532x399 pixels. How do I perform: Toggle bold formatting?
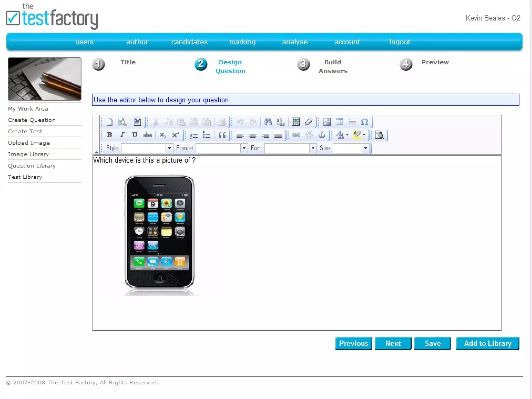109,135
